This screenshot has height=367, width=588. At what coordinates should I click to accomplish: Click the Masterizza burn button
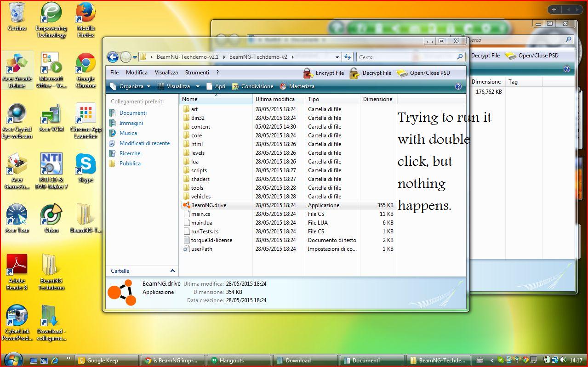point(297,86)
